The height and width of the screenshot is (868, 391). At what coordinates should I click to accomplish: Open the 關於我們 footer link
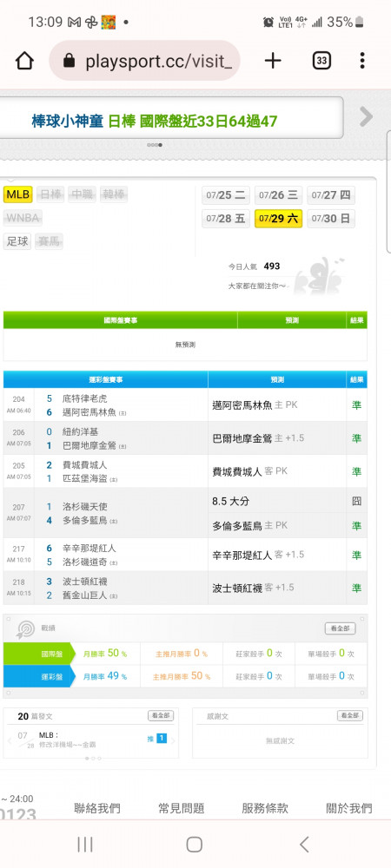click(349, 808)
